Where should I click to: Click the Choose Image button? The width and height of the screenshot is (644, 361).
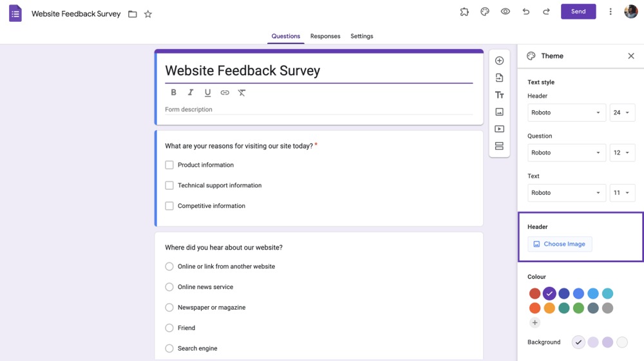tap(560, 244)
